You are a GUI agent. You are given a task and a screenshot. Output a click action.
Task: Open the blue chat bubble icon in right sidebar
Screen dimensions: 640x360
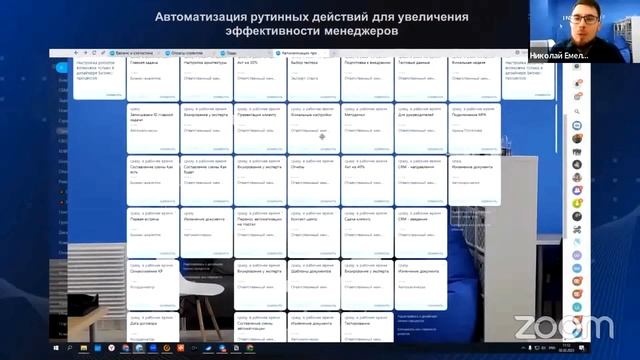[x=577, y=125]
